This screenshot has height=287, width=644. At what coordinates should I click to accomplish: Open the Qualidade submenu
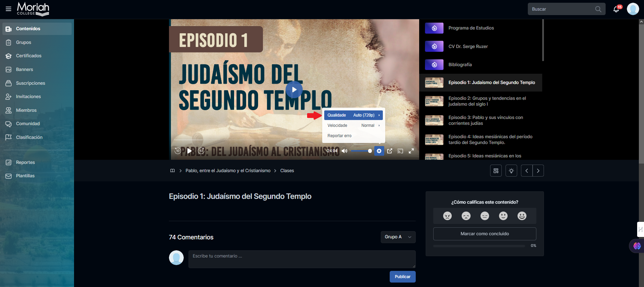[x=353, y=115]
